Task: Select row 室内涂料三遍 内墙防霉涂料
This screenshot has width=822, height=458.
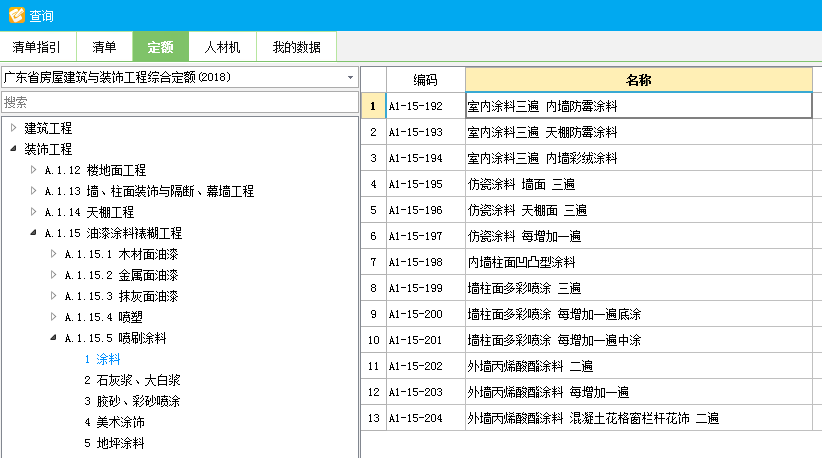Action: coord(639,106)
